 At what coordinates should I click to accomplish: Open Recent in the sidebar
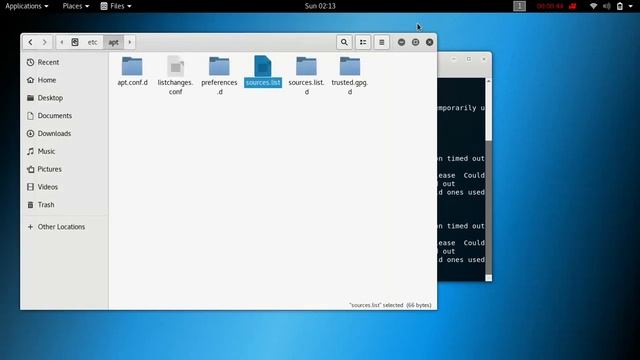(x=64, y=62)
